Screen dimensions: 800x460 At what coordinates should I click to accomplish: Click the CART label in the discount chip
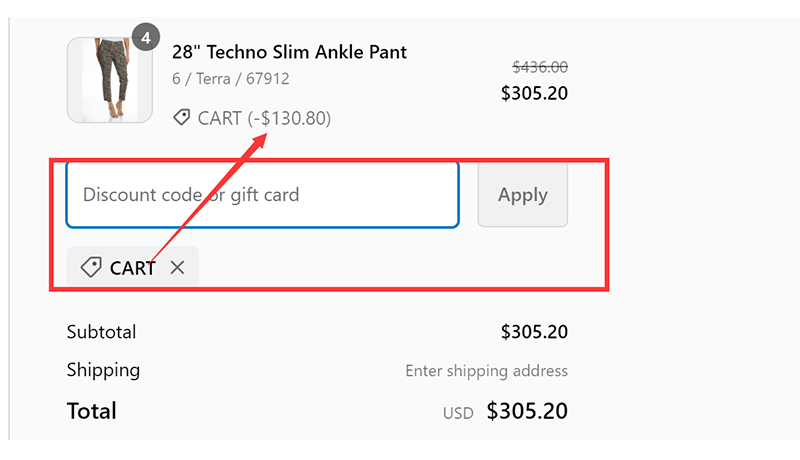pyautogui.click(x=132, y=268)
